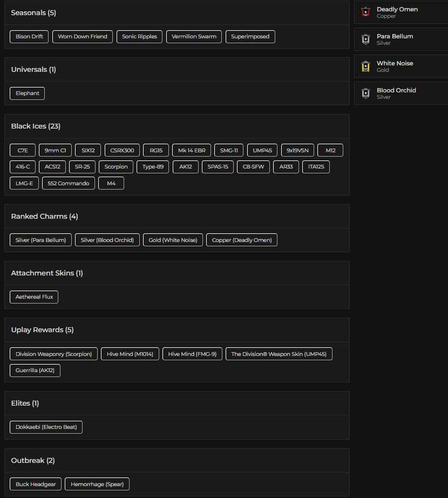Select the Gold (White Noise) ranked charm

173,240
